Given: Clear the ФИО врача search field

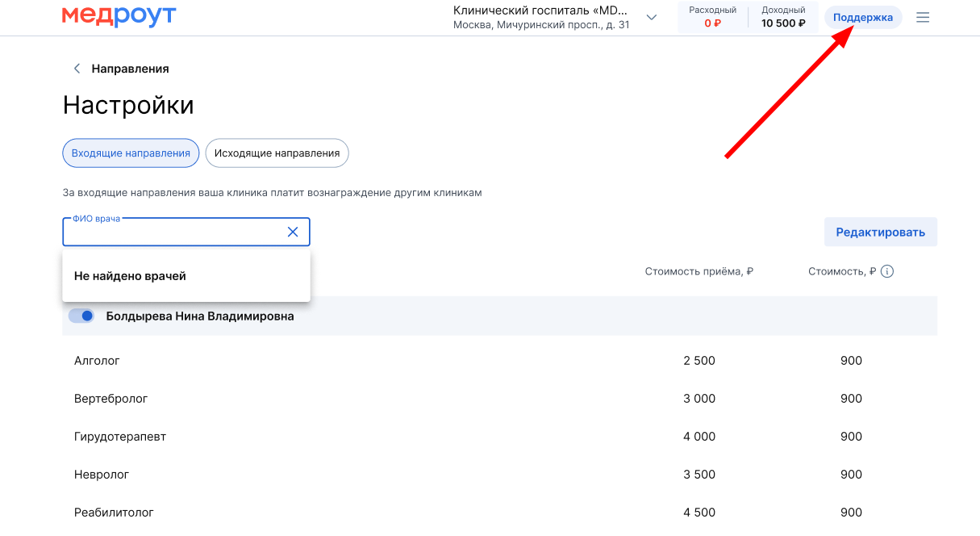Looking at the screenshot, I should point(293,232).
